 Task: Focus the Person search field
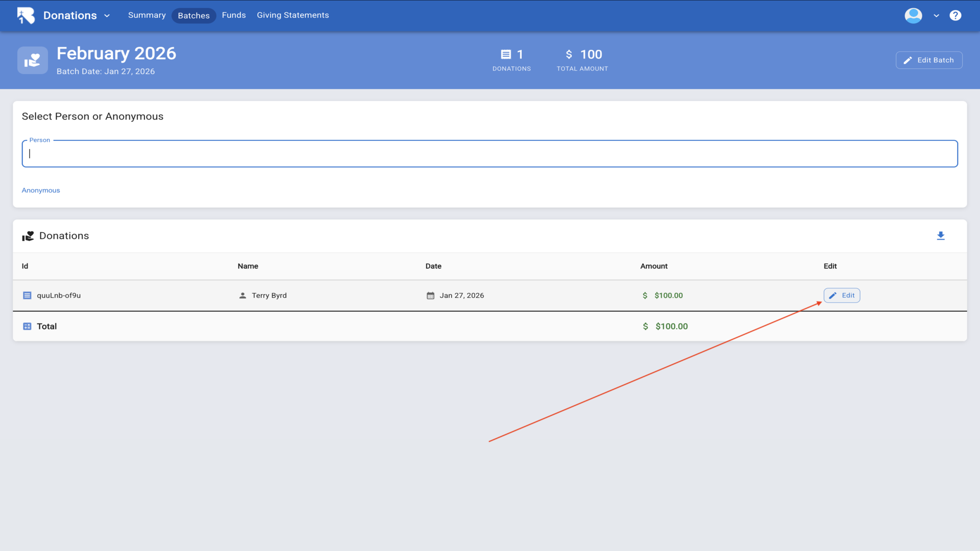489,154
